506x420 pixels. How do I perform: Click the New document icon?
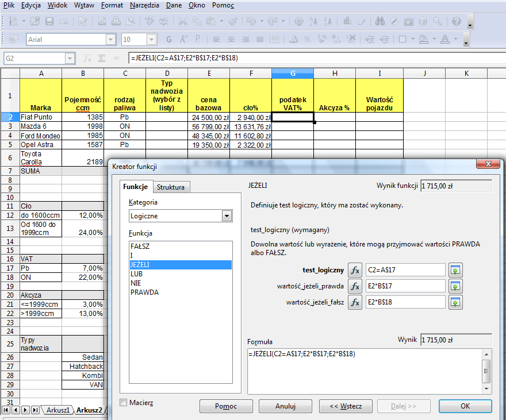tap(13, 21)
